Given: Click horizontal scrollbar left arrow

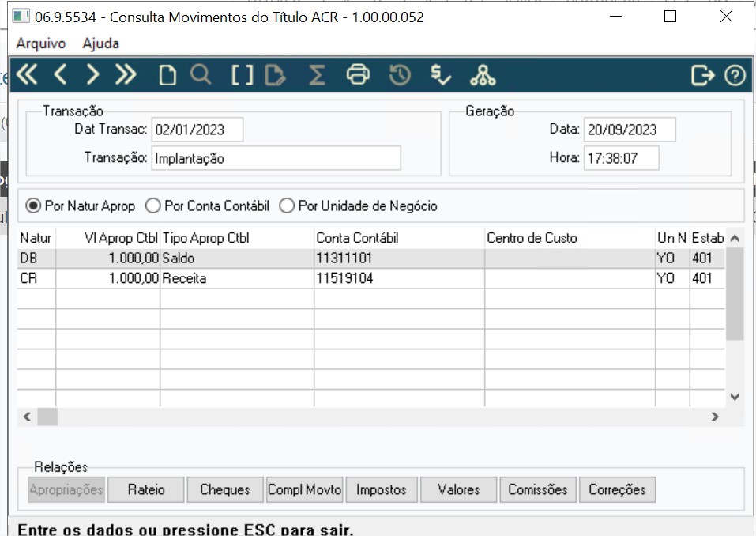Looking at the screenshot, I should click(x=27, y=417).
